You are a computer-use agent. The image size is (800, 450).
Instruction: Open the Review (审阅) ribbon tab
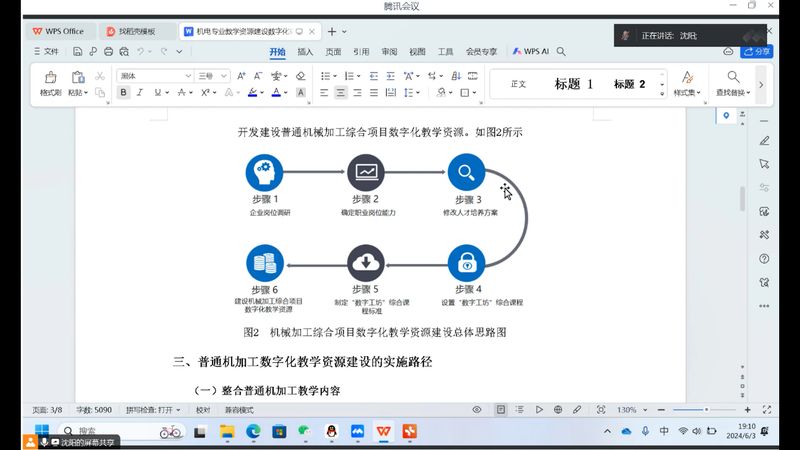(389, 51)
